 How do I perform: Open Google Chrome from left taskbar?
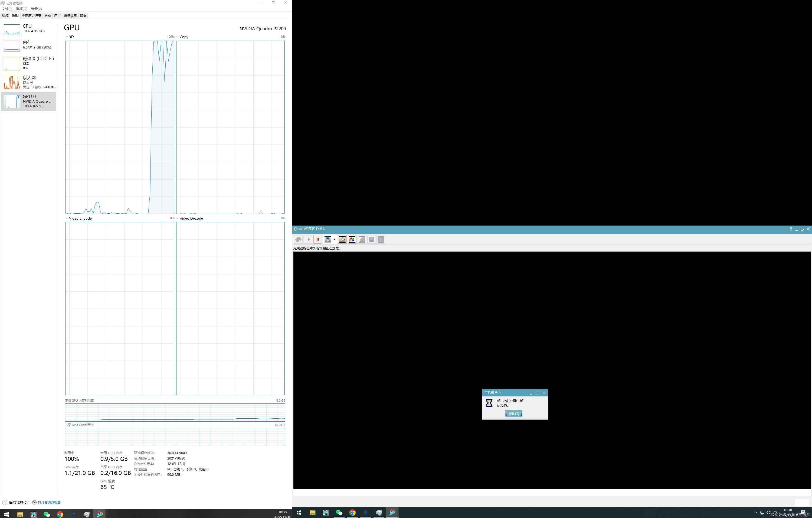pyautogui.click(x=60, y=514)
